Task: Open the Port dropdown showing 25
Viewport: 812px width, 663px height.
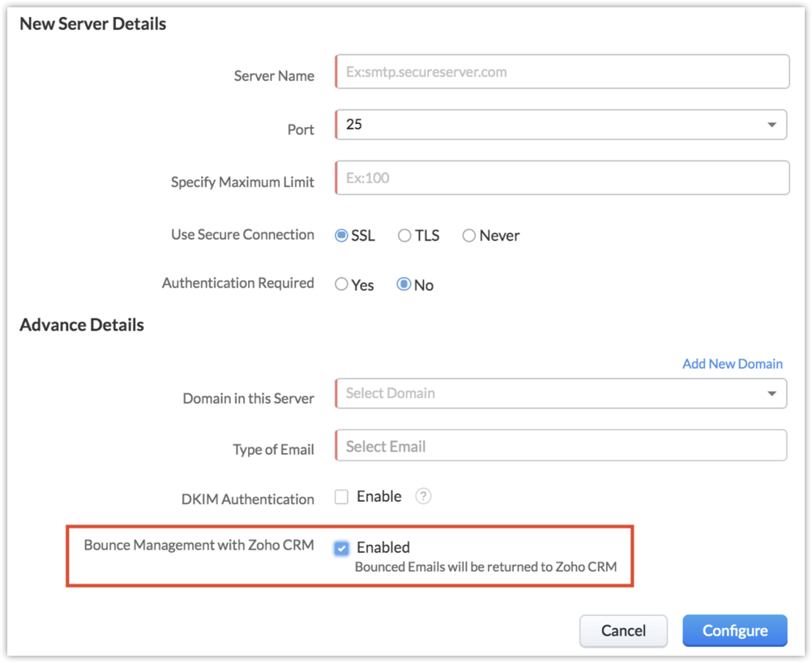Action: 562,125
